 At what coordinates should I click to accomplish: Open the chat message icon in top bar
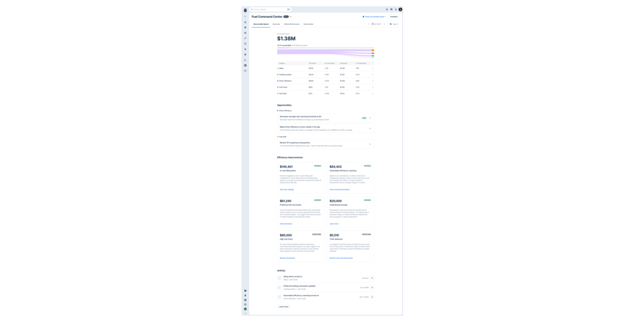[x=391, y=9]
